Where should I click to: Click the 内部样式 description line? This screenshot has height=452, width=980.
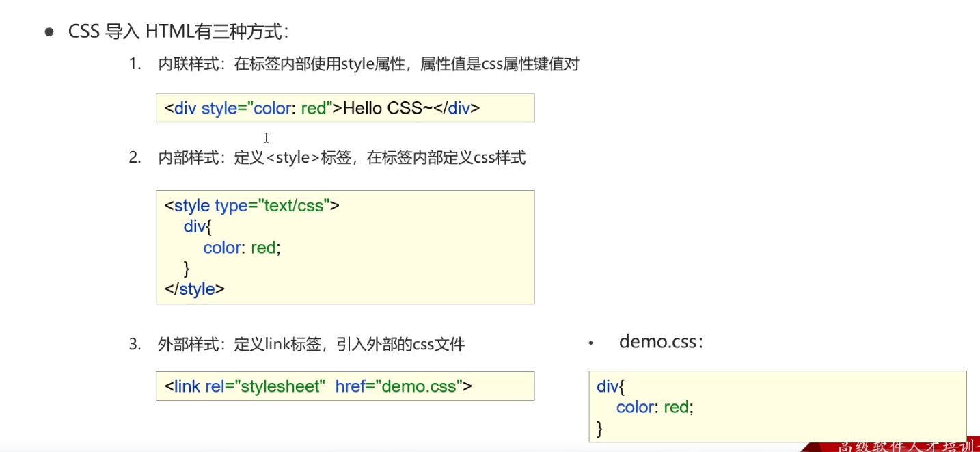coord(342,158)
